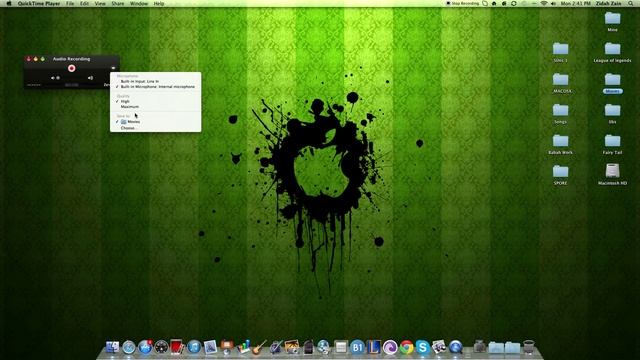Click Stop Recording in menu bar

click(x=462, y=3)
